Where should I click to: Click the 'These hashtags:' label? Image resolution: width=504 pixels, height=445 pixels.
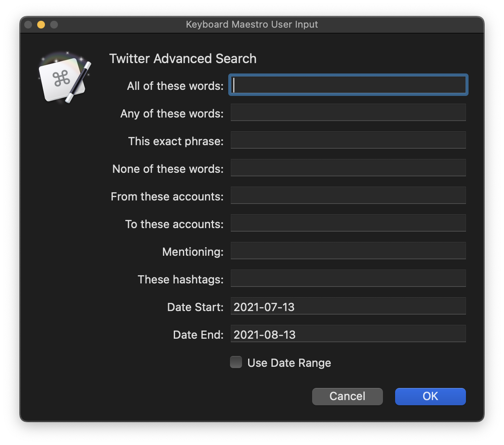[180, 280]
